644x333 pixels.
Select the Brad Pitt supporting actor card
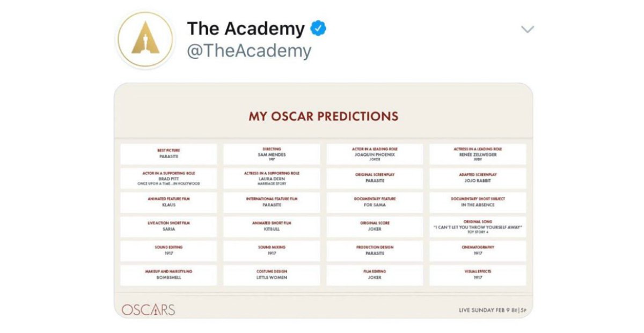pos(169,179)
